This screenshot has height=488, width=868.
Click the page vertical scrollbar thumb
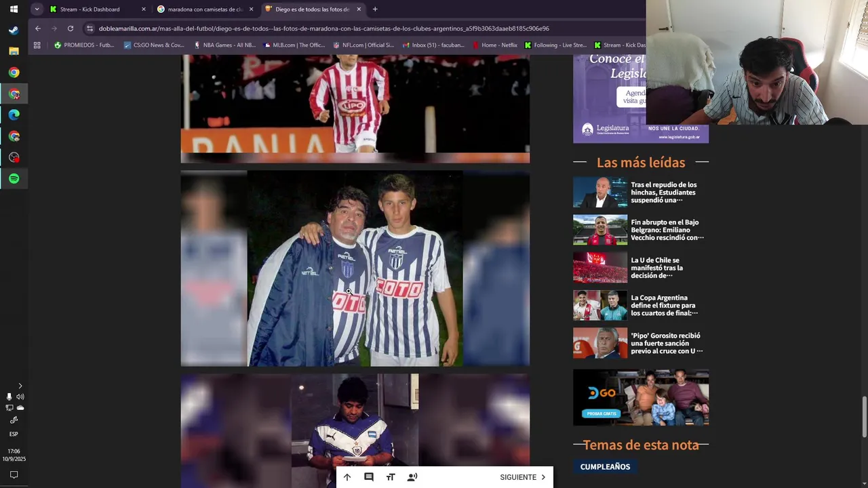point(864,418)
